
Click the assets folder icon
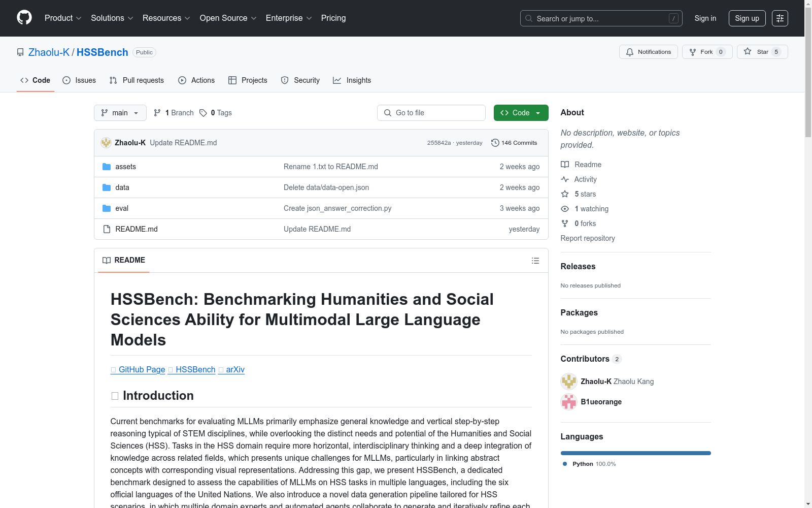tap(107, 167)
